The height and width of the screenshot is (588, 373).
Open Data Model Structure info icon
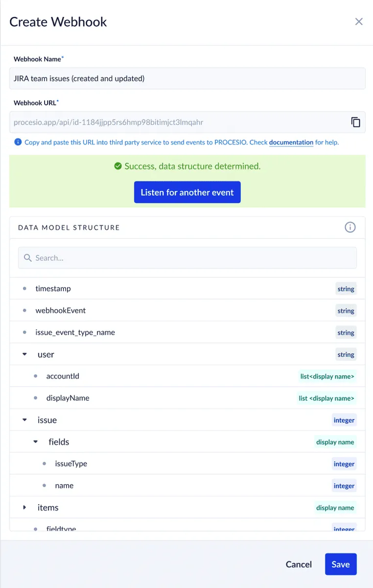(x=350, y=227)
